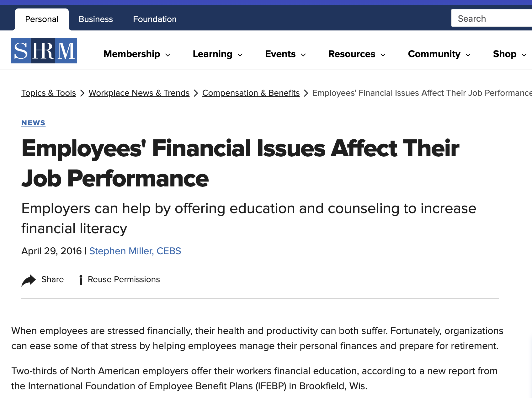Open author Stephen Miller, CEBS link

[x=135, y=251]
